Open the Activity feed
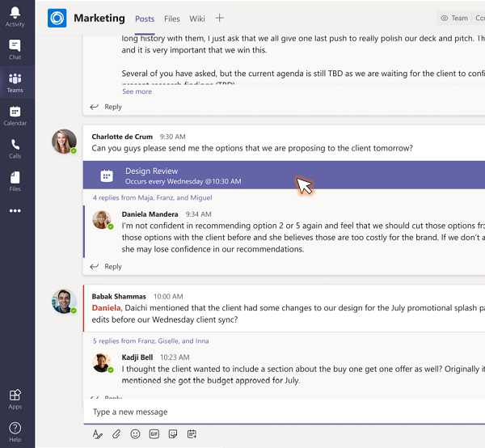 (15, 17)
